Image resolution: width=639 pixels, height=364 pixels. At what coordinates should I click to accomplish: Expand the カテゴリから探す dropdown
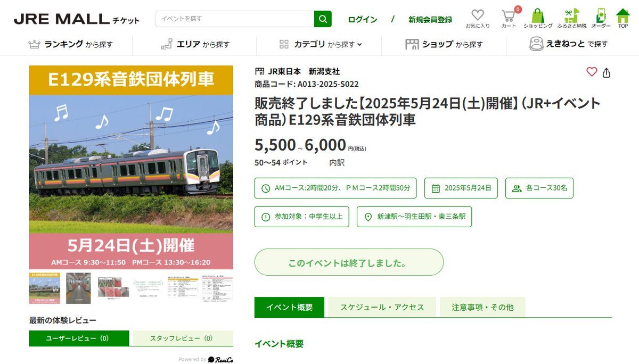320,45
